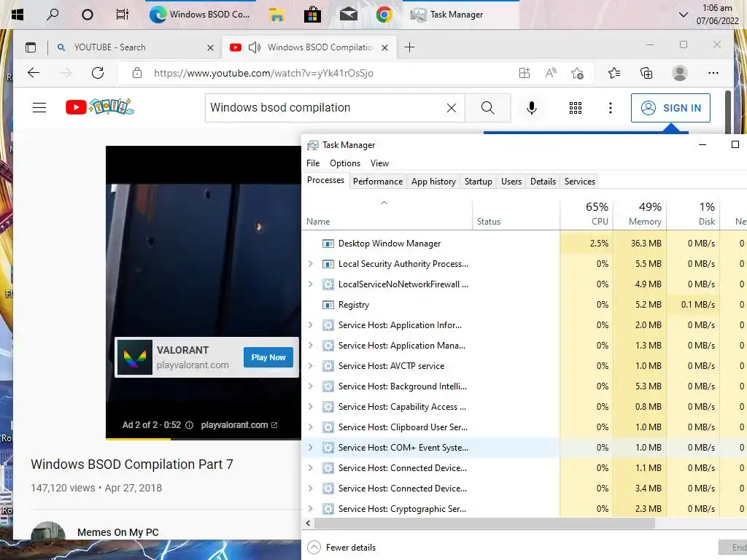Screen dimensions: 747x560
Task: Submit YouTube search with magnifier button
Action: point(488,108)
